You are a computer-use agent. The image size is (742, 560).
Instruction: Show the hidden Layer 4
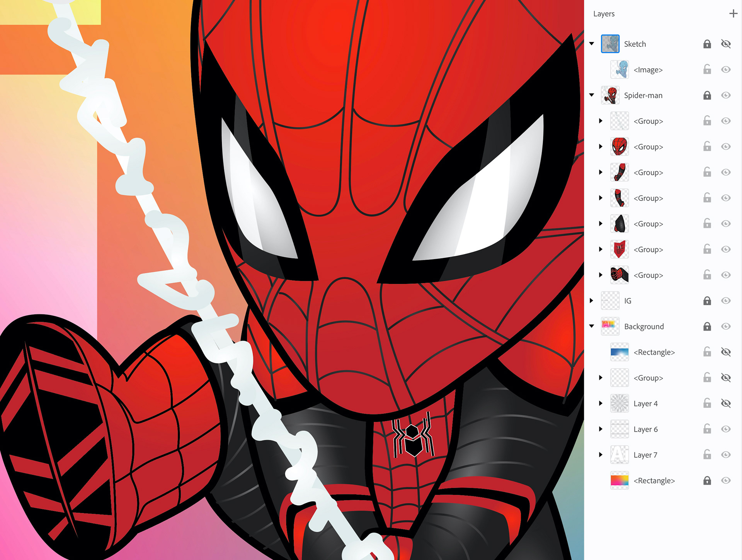pyautogui.click(x=726, y=404)
